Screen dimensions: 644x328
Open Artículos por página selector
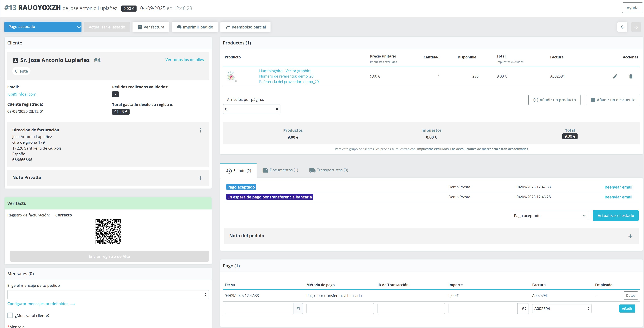pos(251,109)
